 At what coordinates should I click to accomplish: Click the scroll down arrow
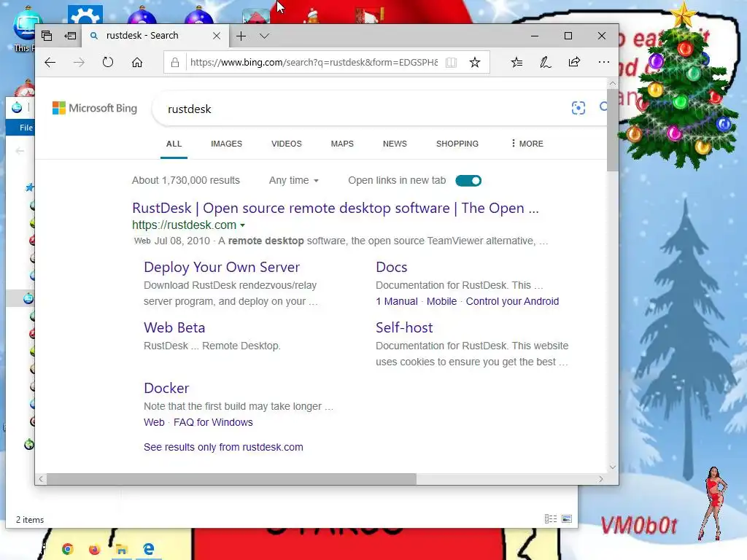pyautogui.click(x=613, y=467)
